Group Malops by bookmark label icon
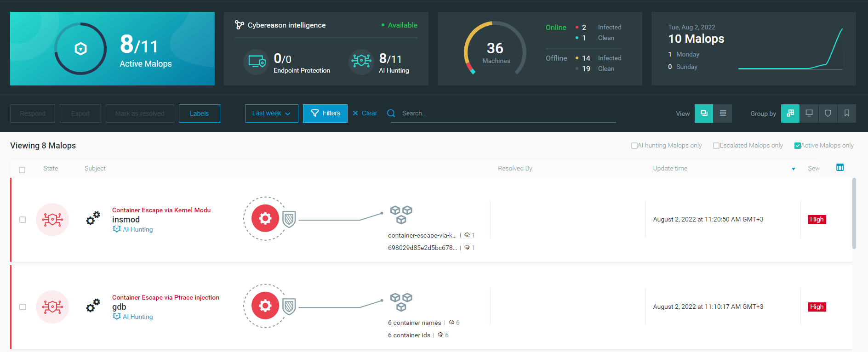868x352 pixels. pyautogui.click(x=847, y=114)
